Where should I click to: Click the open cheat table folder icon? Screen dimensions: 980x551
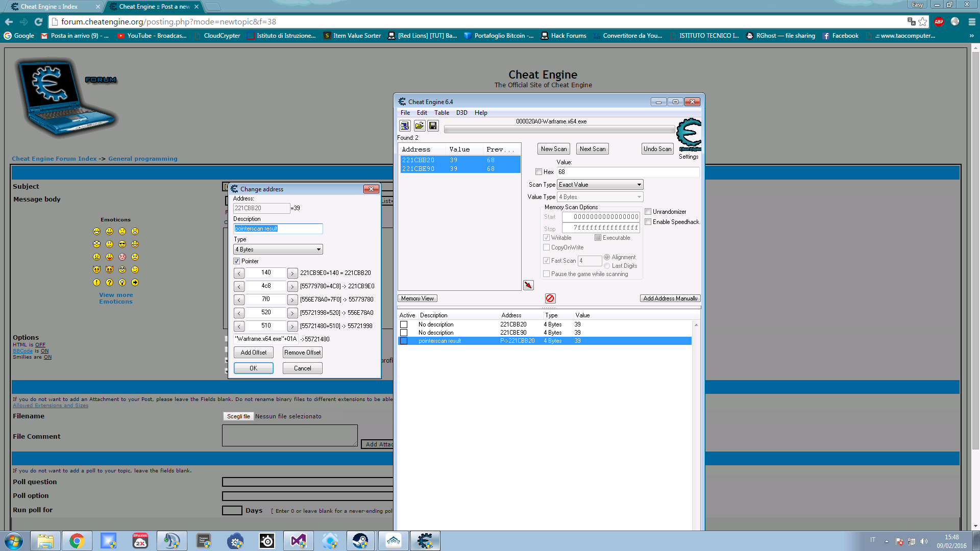[x=419, y=126]
